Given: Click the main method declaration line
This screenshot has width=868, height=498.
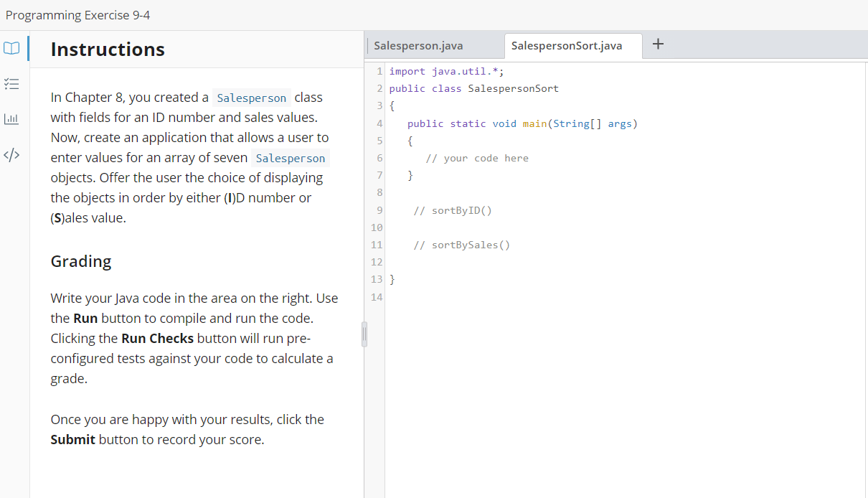Looking at the screenshot, I should pyautogui.click(x=522, y=123).
